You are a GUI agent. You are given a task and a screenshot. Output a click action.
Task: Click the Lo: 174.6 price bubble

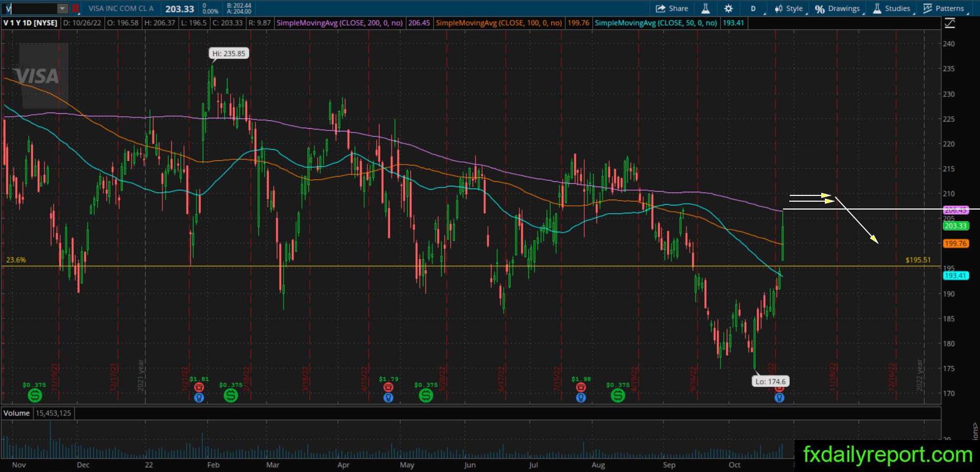point(770,381)
